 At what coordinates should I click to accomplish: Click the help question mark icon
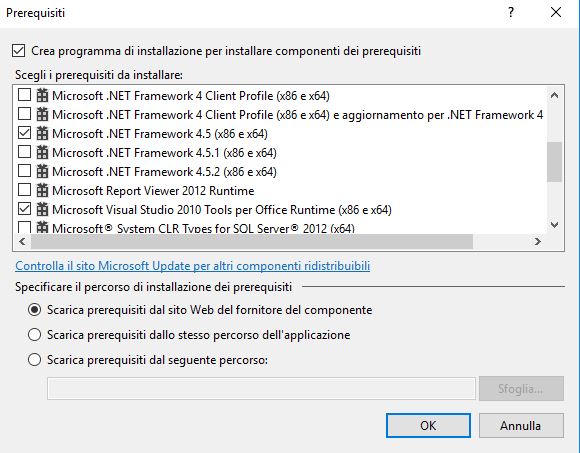pyautogui.click(x=511, y=13)
